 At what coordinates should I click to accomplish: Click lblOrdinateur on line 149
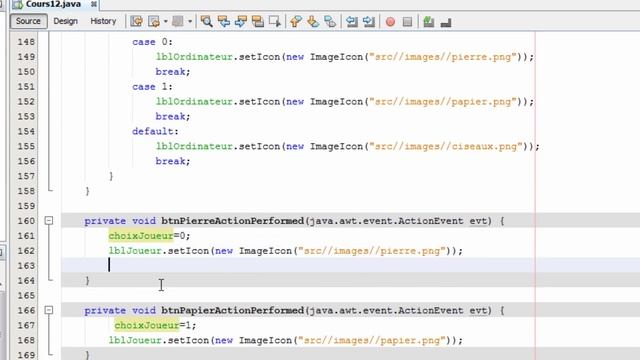(194, 57)
